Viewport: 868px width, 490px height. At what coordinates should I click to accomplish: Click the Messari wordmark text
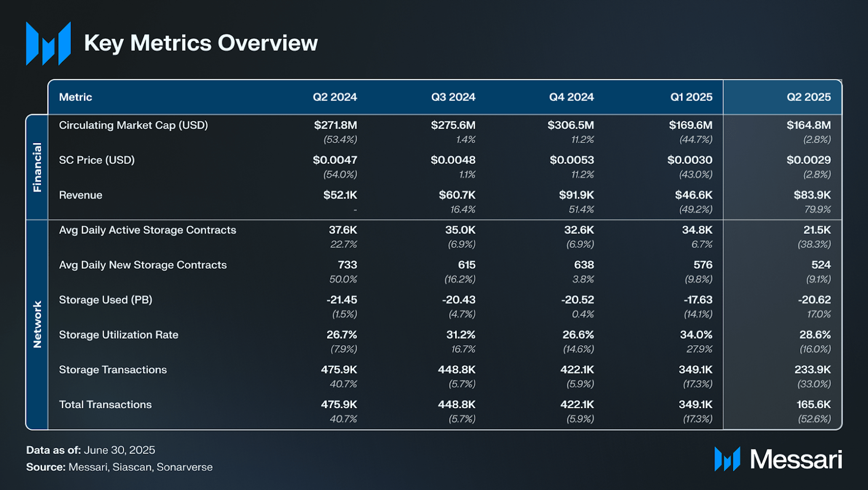pyautogui.click(x=796, y=460)
